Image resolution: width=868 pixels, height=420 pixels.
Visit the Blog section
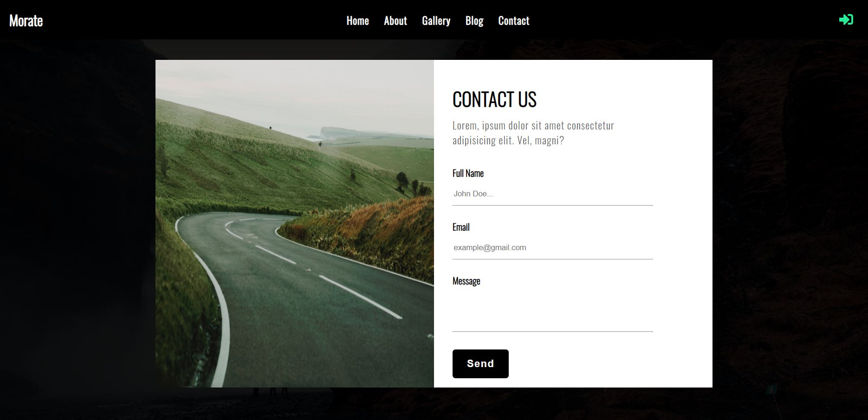(x=474, y=21)
